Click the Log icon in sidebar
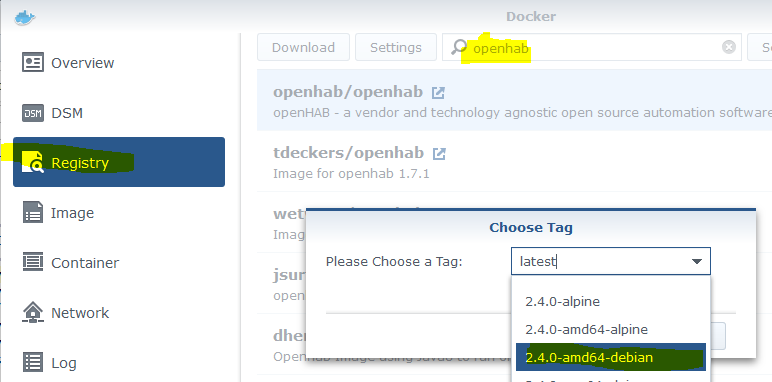 click(x=33, y=363)
